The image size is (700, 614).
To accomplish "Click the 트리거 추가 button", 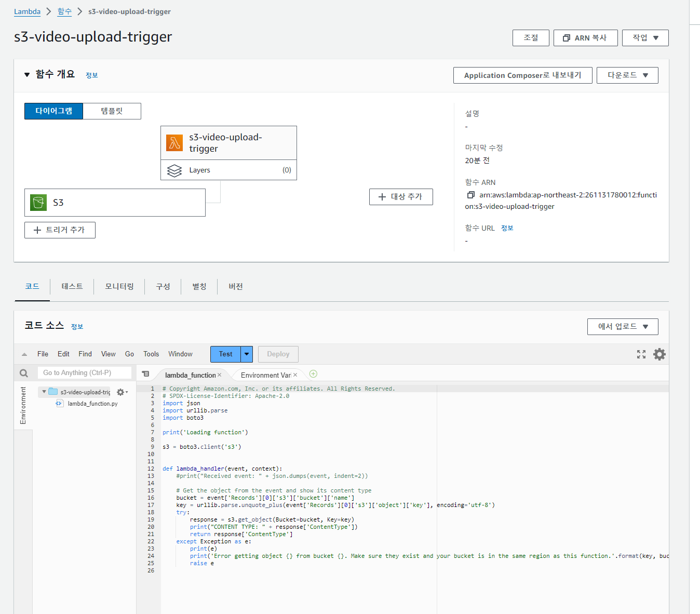I will tap(60, 230).
